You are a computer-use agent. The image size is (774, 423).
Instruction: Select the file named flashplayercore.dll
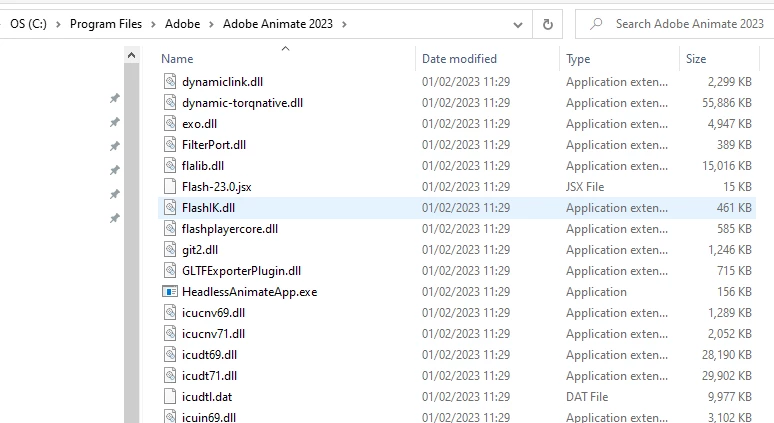pyautogui.click(x=230, y=229)
